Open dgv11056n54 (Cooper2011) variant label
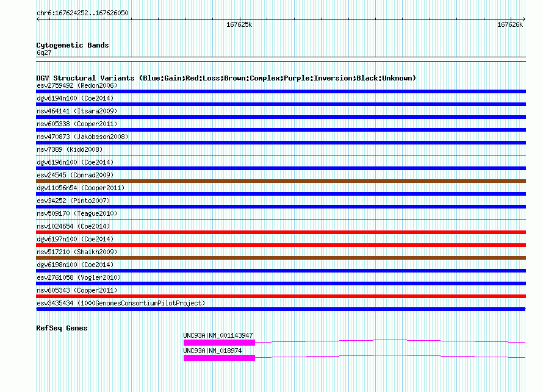The image size is (543, 392). (81, 188)
